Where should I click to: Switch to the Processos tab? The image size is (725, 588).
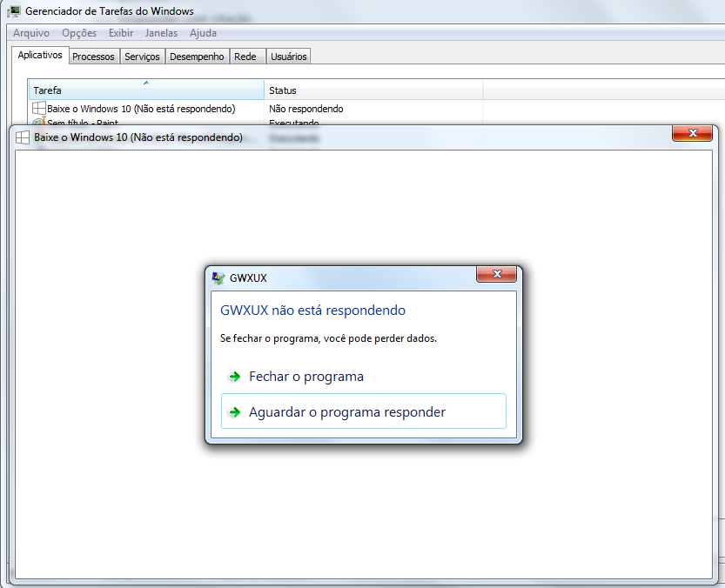93,57
